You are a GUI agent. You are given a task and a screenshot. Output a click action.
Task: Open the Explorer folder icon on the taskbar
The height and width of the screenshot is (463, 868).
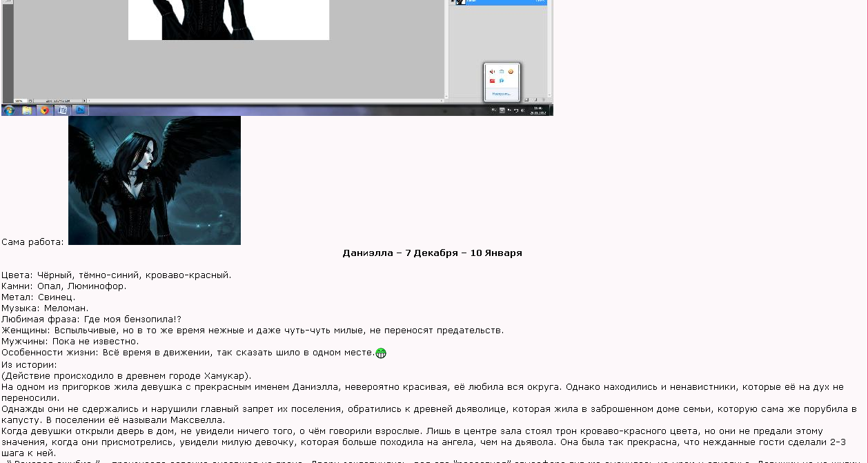[27, 110]
